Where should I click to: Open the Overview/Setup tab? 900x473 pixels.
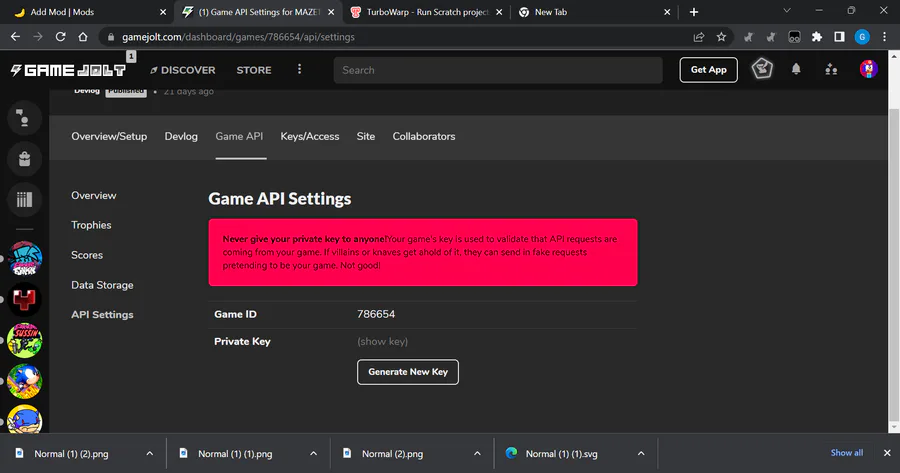[x=109, y=137]
